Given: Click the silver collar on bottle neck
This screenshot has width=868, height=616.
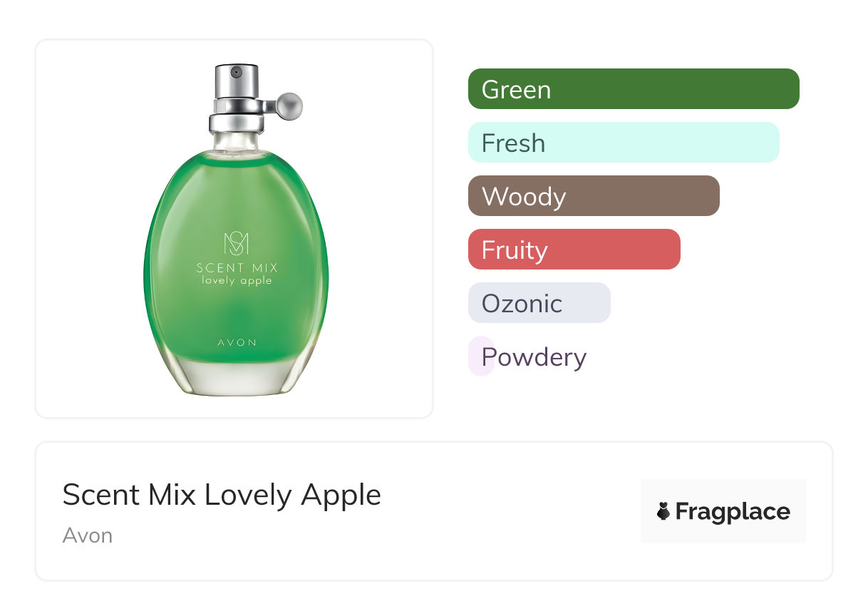Looking at the screenshot, I should [x=235, y=123].
